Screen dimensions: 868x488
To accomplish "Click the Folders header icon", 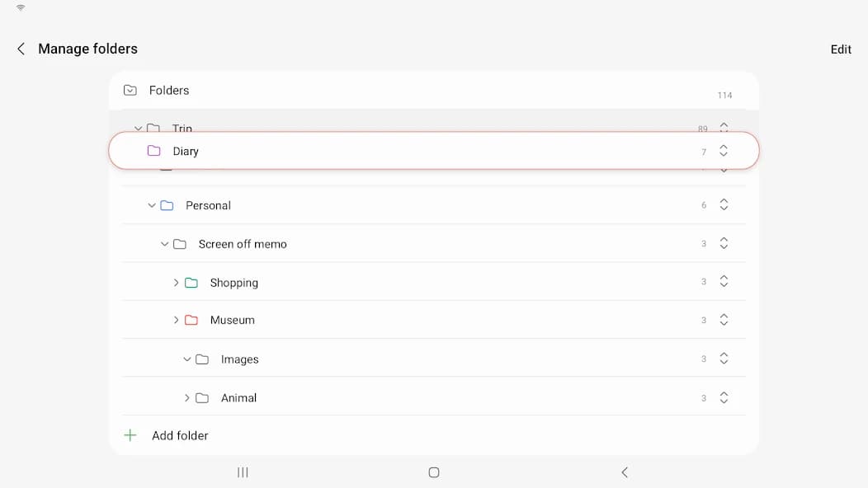I will pyautogui.click(x=130, y=90).
